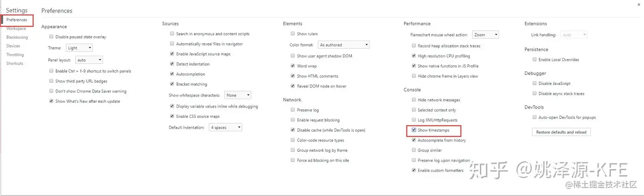Uncheck Reveal DOM node on hover
Screen dimensions: 644x196
tap(293, 86)
